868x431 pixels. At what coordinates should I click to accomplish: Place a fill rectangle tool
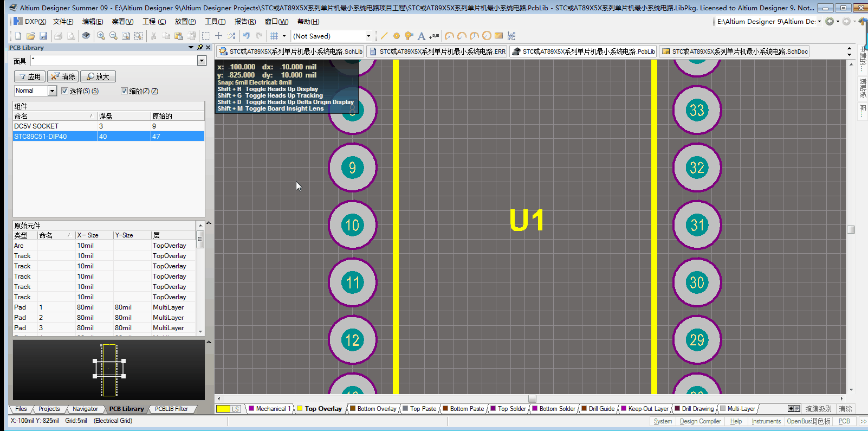pyautogui.click(x=499, y=36)
